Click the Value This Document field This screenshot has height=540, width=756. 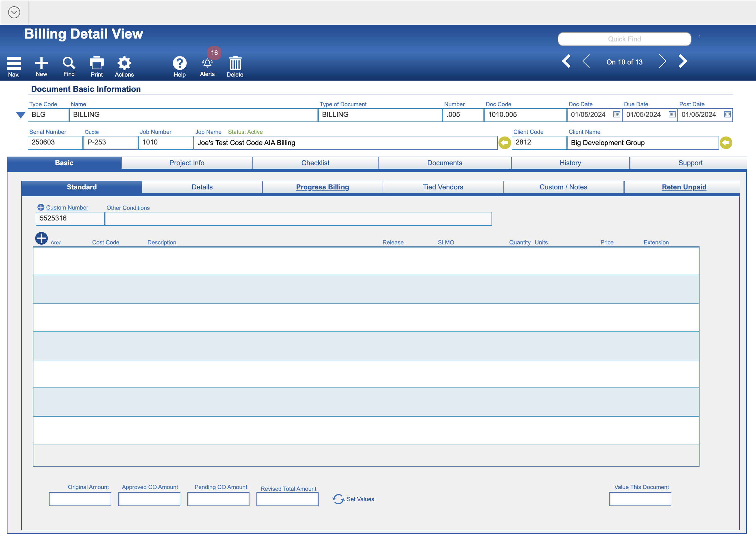[x=640, y=499]
